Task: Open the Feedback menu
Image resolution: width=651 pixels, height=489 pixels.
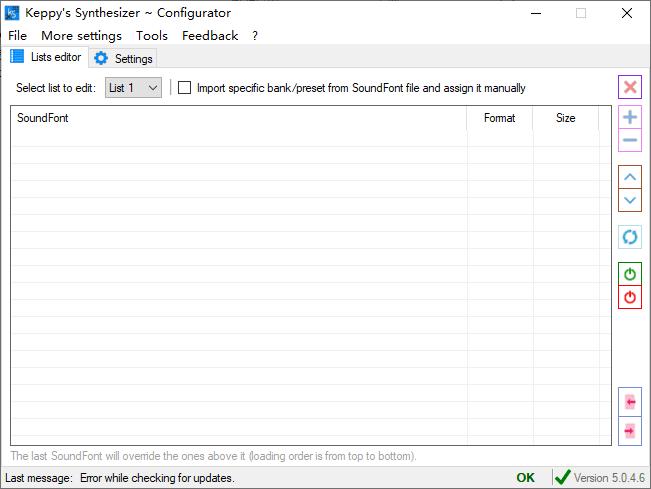Action: (x=210, y=36)
